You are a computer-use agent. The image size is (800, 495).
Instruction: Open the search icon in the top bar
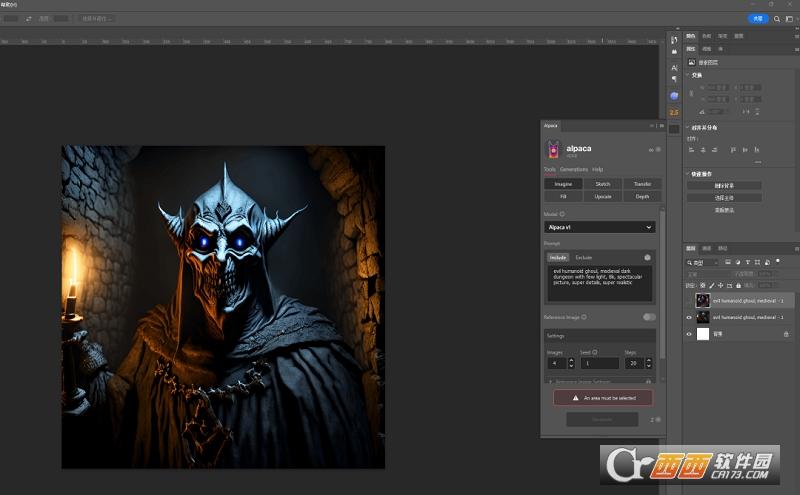(x=777, y=19)
